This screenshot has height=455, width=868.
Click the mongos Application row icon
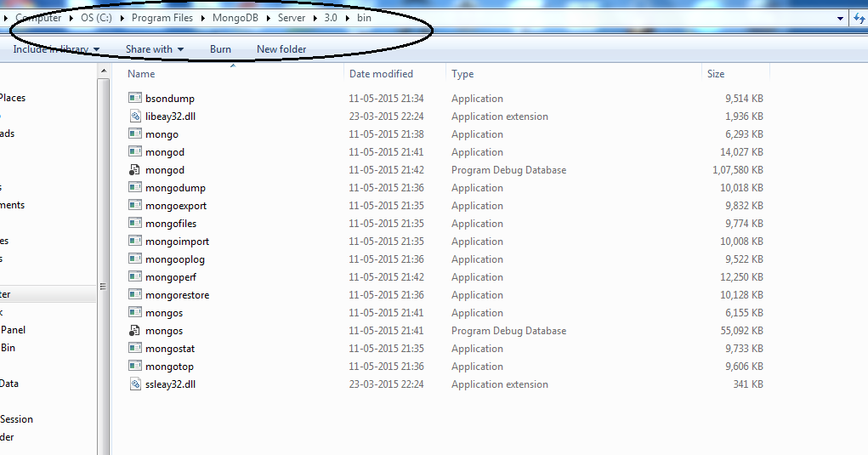coord(135,312)
